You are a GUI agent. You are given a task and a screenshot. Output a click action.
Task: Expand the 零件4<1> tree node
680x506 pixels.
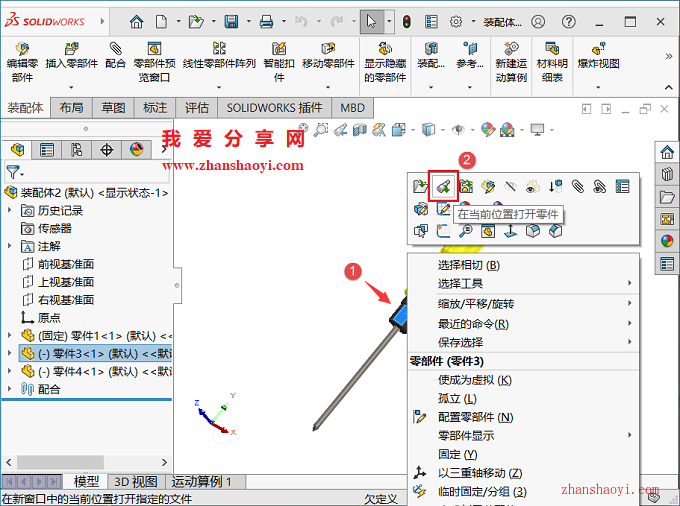10,371
